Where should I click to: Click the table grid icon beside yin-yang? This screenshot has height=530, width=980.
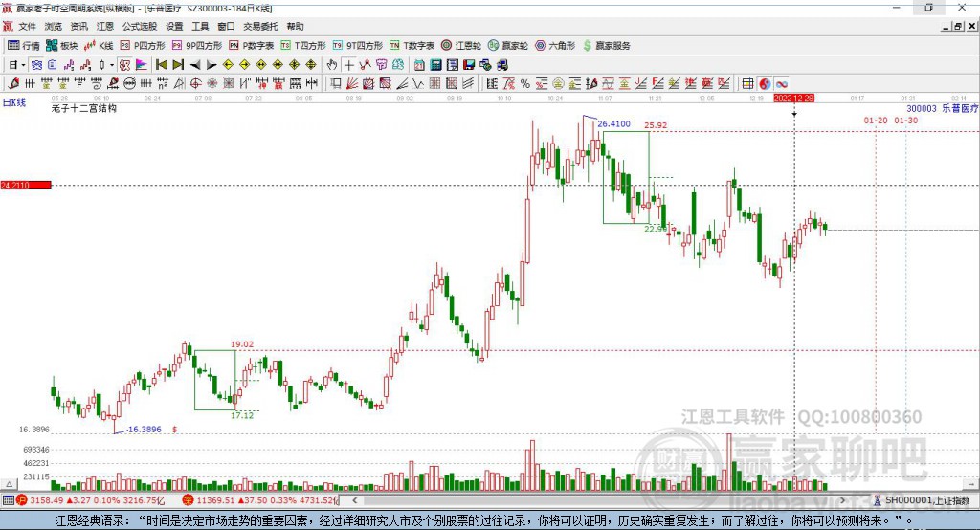click(747, 84)
